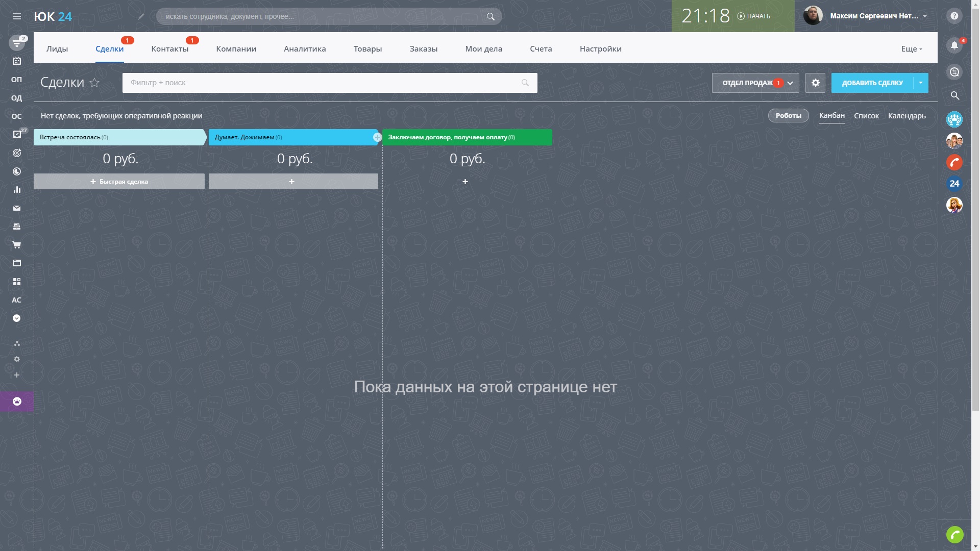This screenshot has height=551, width=980.
Task: Click the red telephony phone icon
Action: (954, 162)
